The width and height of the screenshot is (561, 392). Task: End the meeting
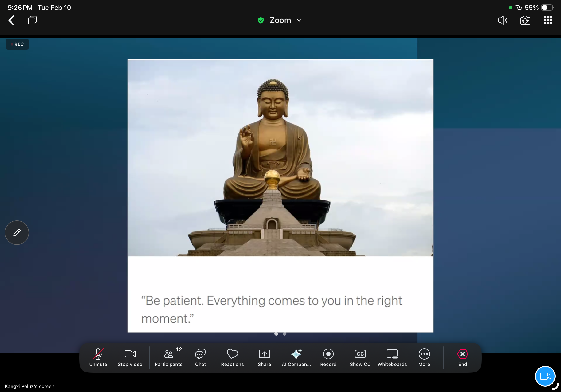pyautogui.click(x=462, y=357)
